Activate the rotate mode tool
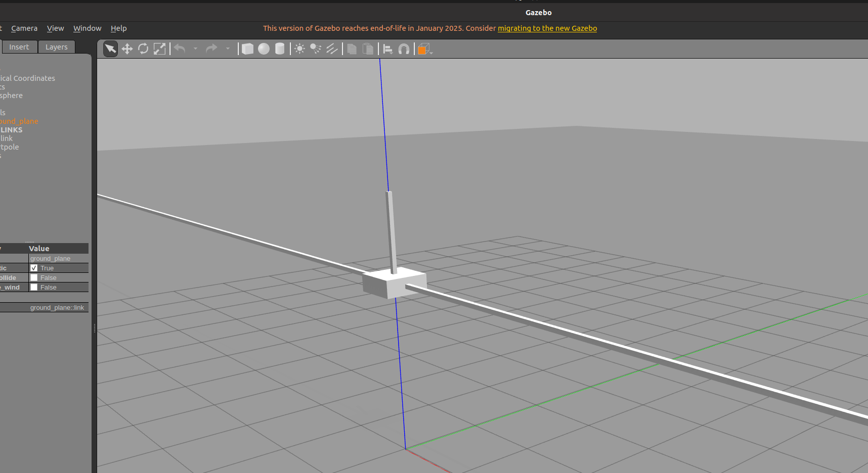The height and width of the screenshot is (473, 868). [x=143, y=49]
